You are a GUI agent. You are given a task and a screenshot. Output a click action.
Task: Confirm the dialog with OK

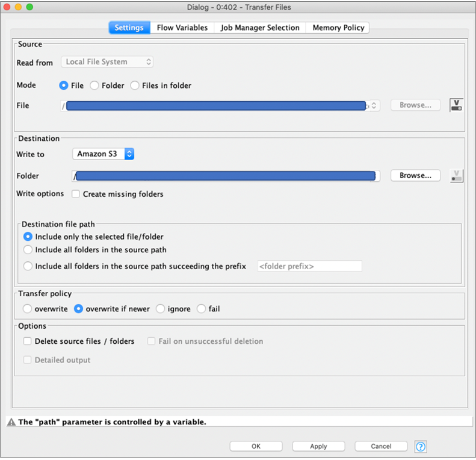256,446
